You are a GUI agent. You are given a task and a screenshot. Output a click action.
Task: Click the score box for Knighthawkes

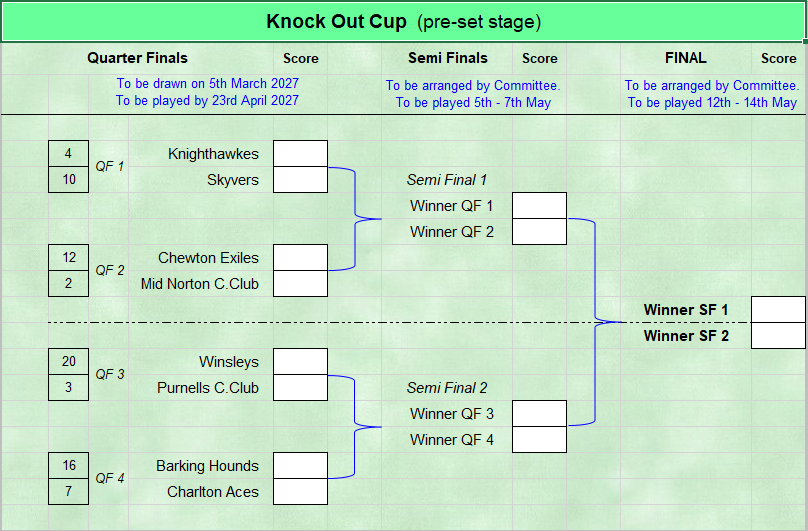coord(300,154)
